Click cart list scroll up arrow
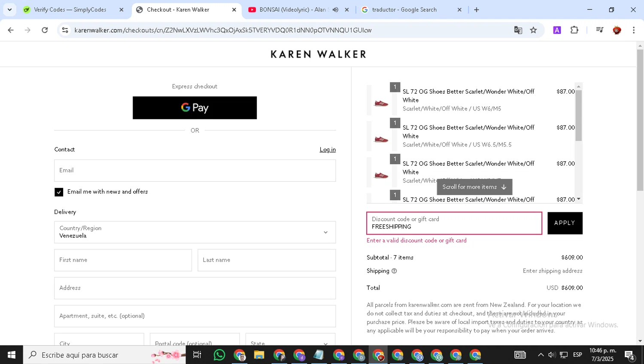Screen dimensions: 644x364 point(579,86)
